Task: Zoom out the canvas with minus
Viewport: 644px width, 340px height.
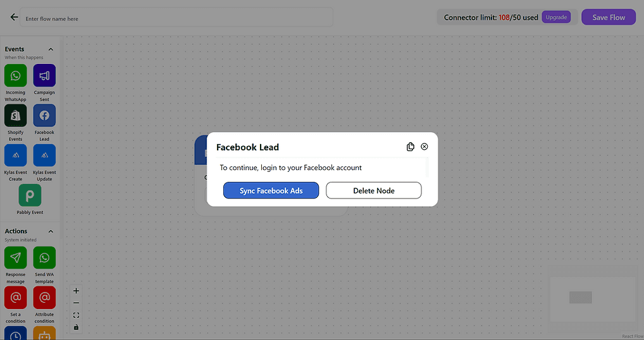Action: coord(76,303)
